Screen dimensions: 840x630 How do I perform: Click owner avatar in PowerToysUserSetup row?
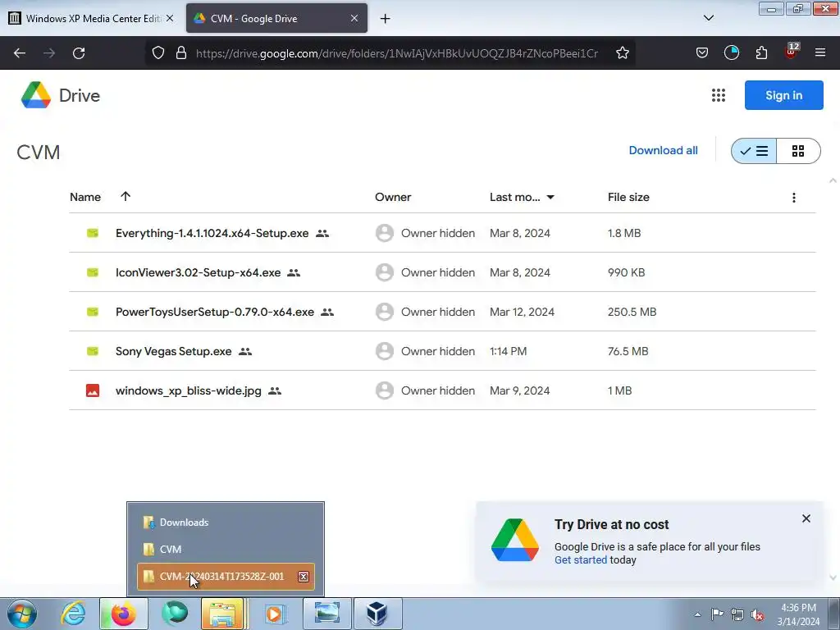click(x=384, y=312)
